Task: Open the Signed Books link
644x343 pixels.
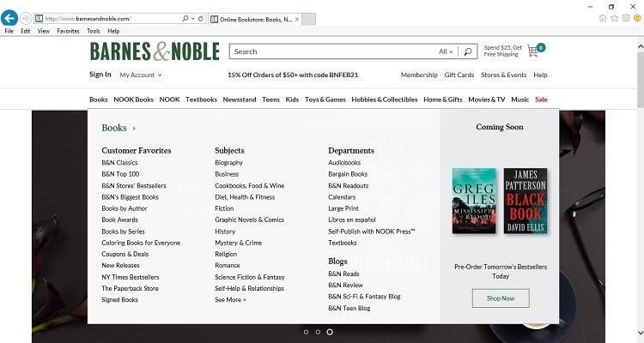Action: tap(120, 300)
